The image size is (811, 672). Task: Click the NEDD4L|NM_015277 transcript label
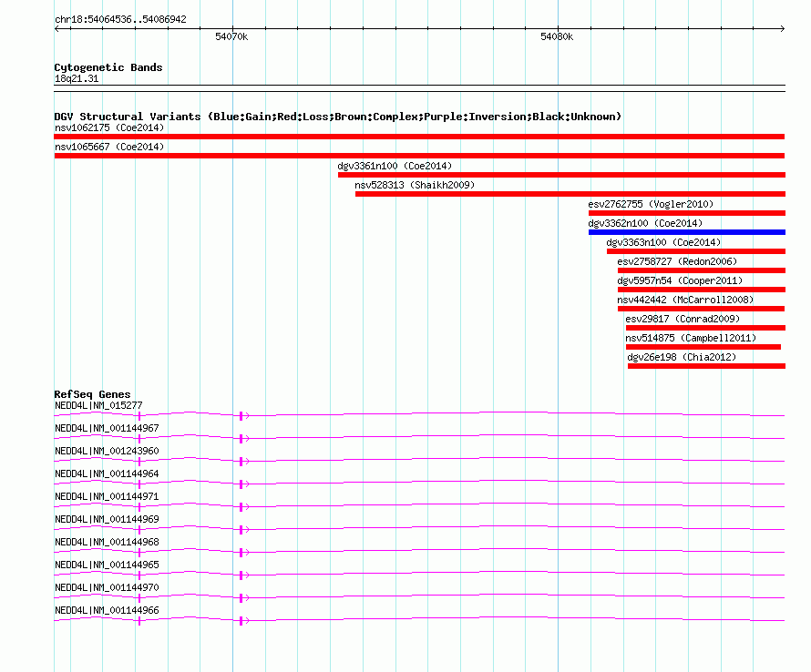click(98, 406)
